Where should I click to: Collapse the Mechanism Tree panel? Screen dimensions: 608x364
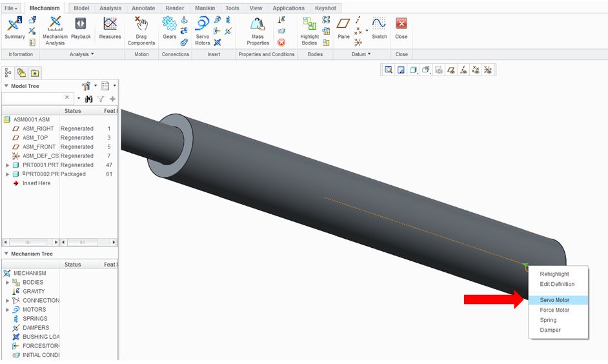coord(6,254)
